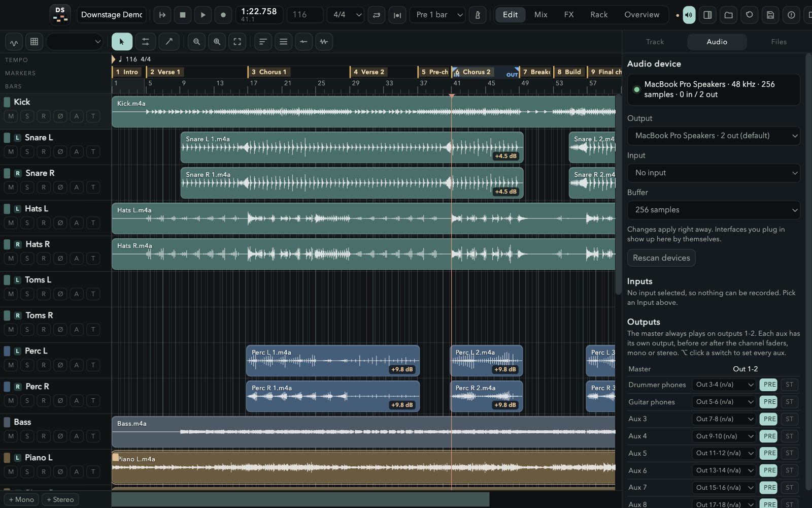Open the 4/4 time signature dropdown
Image resolution: width=812 pixels, height=508 pixels.
coord(346,15)
